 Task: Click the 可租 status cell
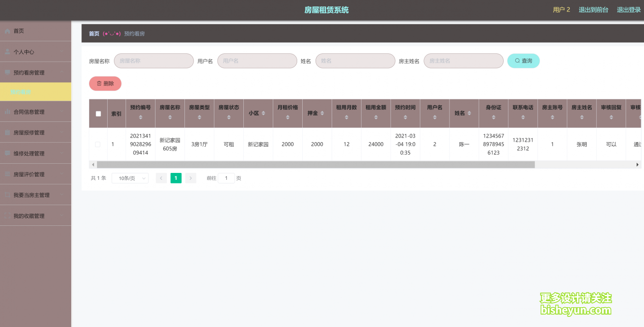coord(229,144)
